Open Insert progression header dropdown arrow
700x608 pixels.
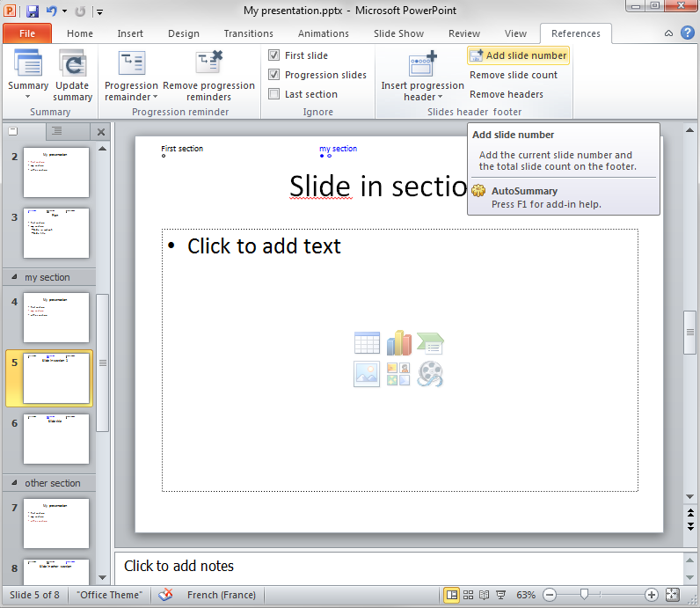coord(440,97)
